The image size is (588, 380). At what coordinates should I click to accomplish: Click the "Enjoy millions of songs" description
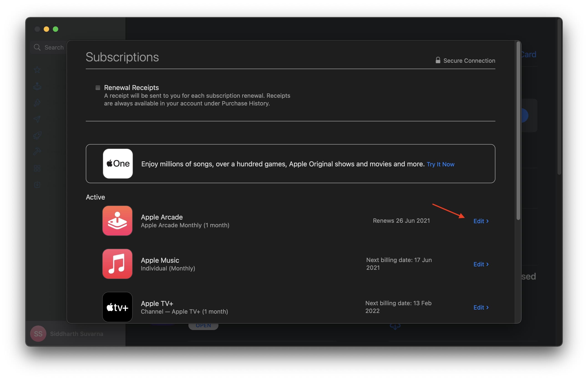click(x=283, y=164)
